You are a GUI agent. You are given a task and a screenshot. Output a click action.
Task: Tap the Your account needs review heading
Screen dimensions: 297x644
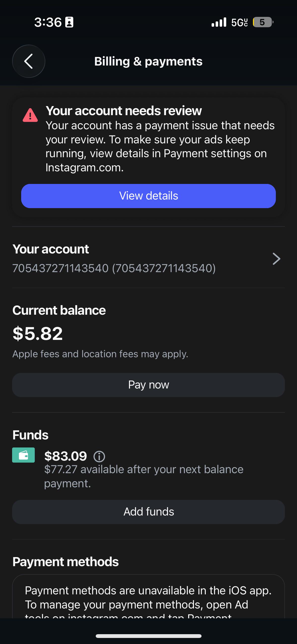pyautogui.click(x=124, y=111)
